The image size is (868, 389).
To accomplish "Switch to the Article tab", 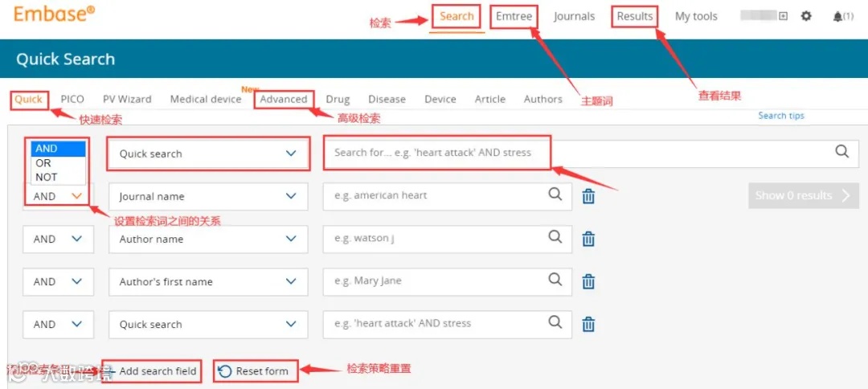I will (x=490, y=99).
